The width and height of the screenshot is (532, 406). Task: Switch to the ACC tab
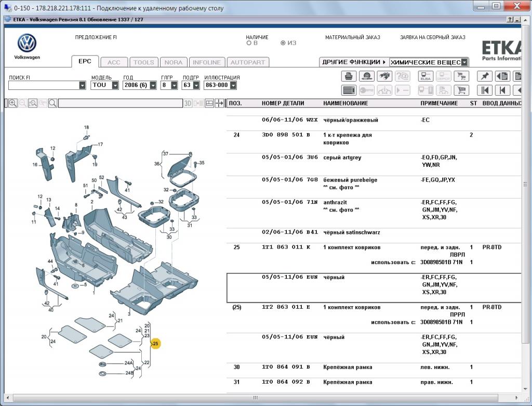point(114,62)
